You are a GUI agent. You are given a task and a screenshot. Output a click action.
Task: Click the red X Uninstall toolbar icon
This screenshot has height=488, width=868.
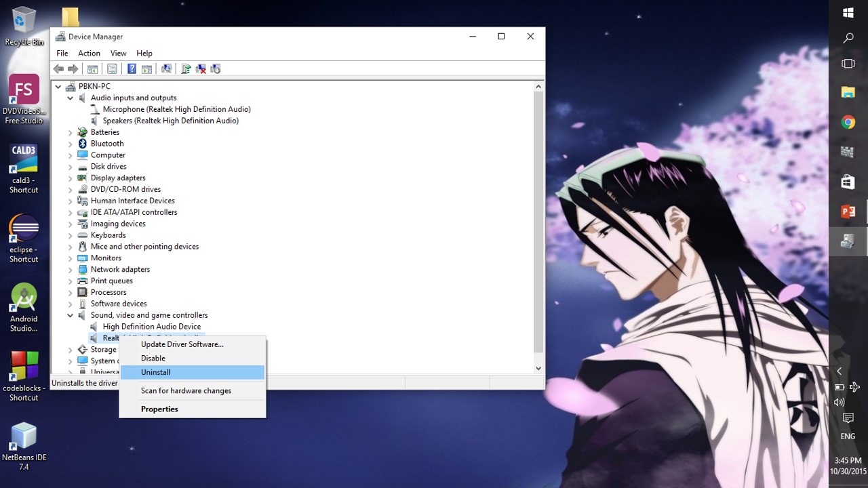(x=201, y=69)
